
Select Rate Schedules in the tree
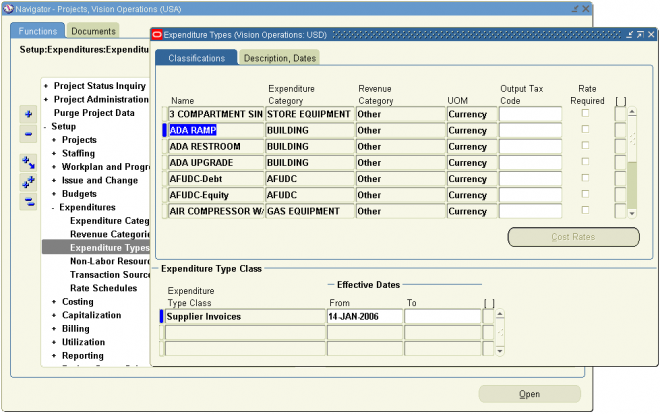point(104,288)
